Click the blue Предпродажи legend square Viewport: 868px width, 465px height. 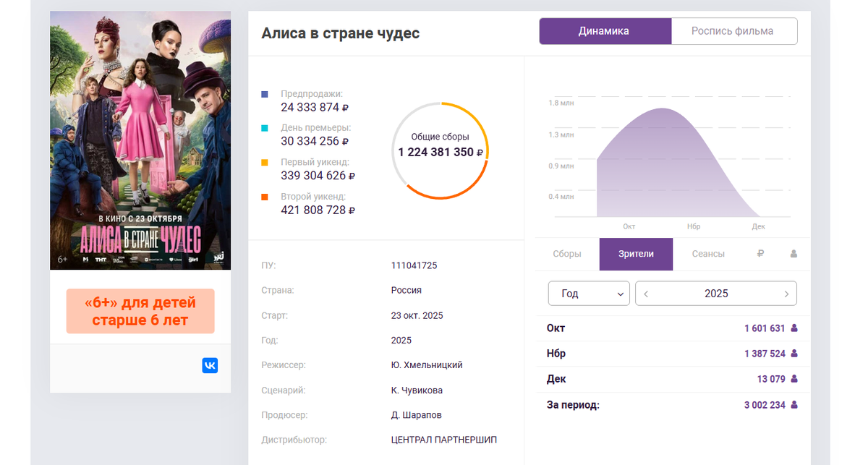[x=265, y=94]
